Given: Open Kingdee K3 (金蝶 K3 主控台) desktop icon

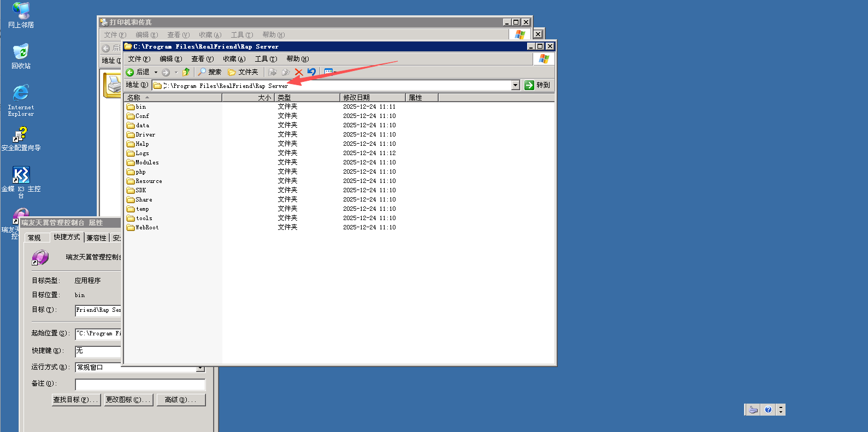Looking at the screenshot, I should click(x=21, y=182).
